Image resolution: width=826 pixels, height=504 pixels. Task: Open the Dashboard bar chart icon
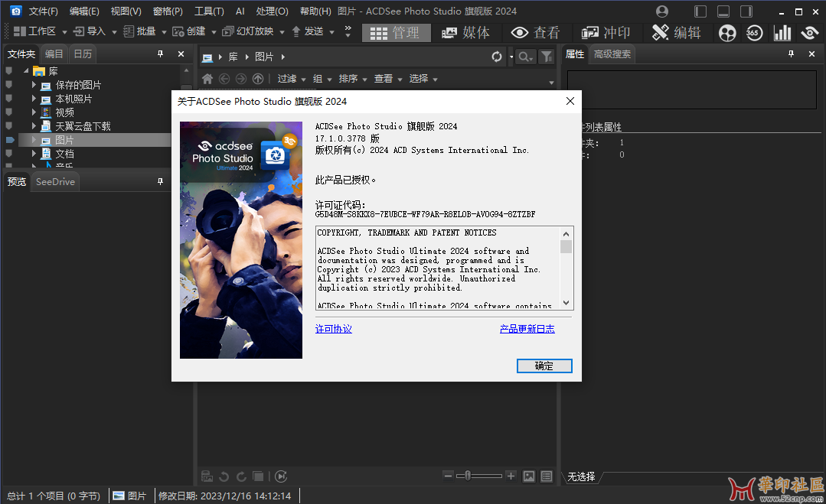click(782, 33)
